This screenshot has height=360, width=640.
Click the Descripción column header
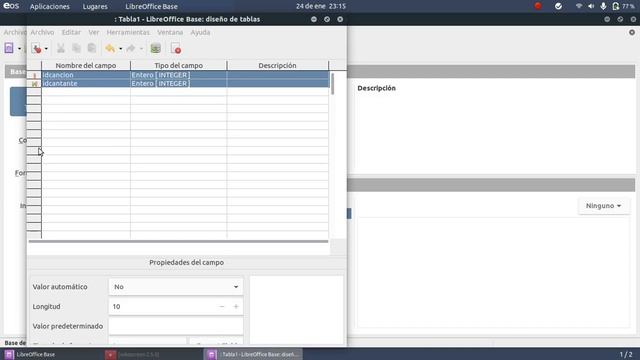(x=277, y=65)
